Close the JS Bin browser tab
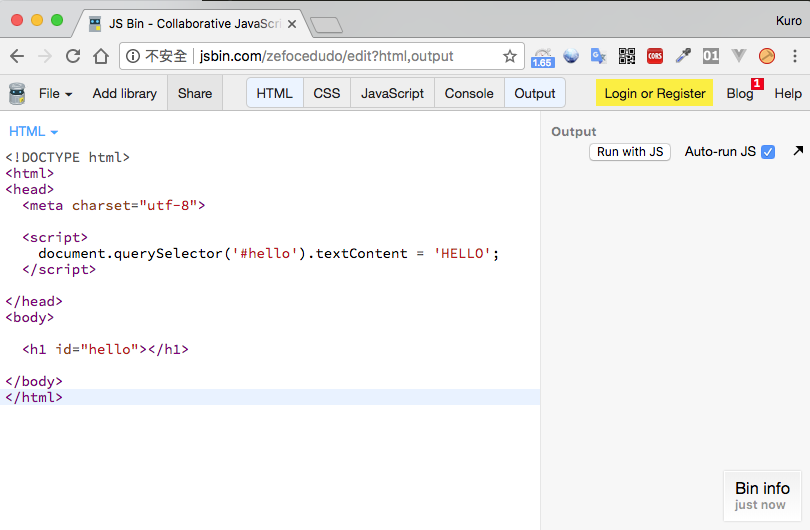 pyautogui.click(x=292, y=24)
